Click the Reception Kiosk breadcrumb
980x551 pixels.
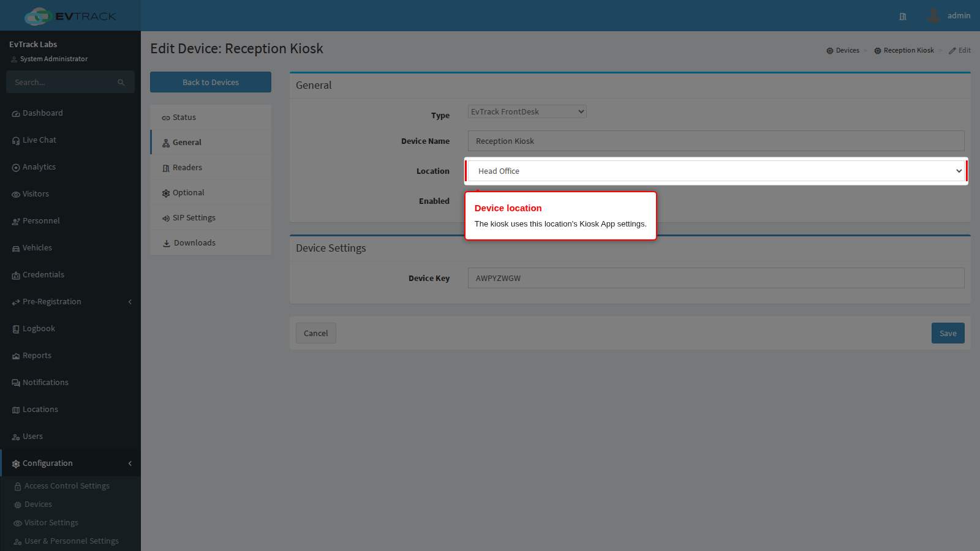[904, 51]
